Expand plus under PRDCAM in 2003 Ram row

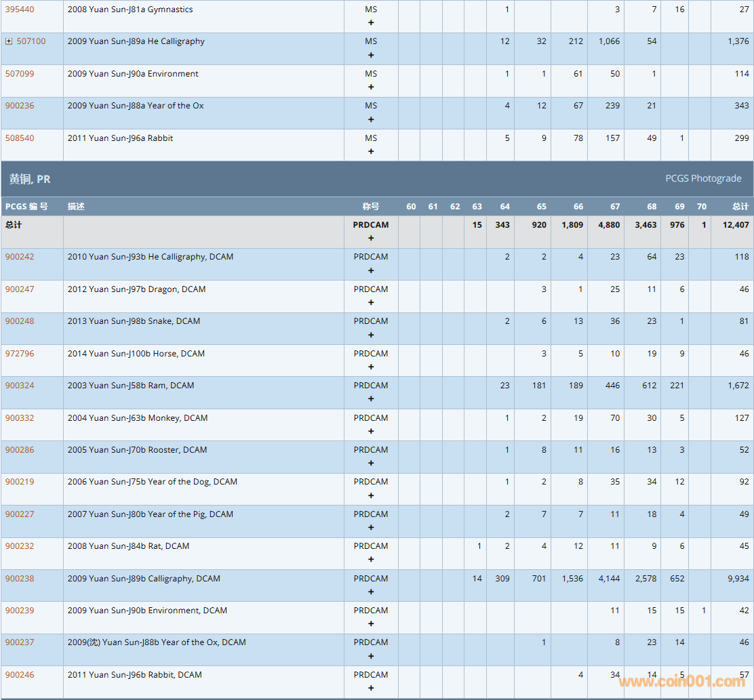pyautogui.click(x=371, y=398)
